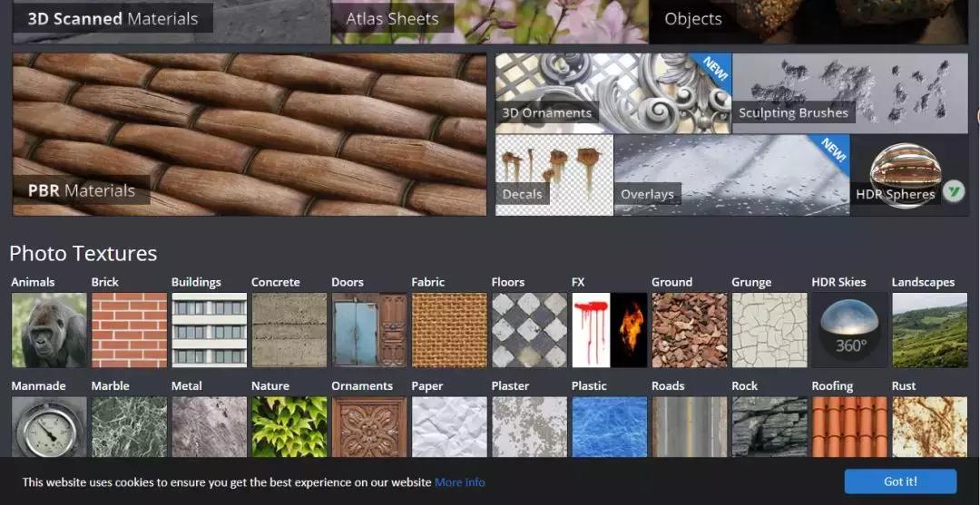Screen dimensions: 980x505
Task: Open the PBR Materials woven wood banner
Action: click(x=250, y=134)
